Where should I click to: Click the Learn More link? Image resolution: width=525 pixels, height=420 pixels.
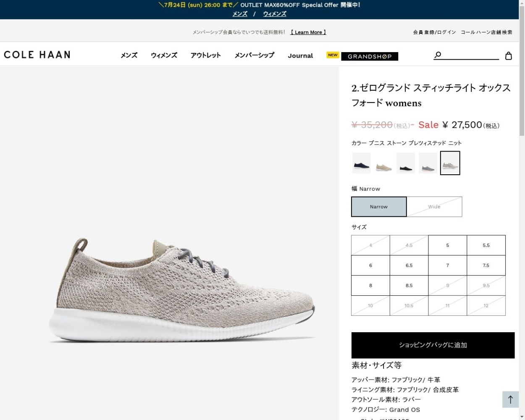pos(308,32)
